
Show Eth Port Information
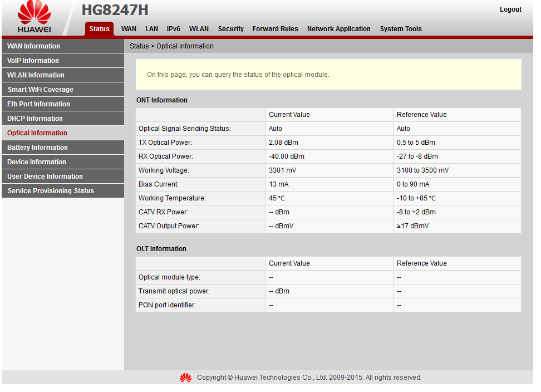click(38, 104)
